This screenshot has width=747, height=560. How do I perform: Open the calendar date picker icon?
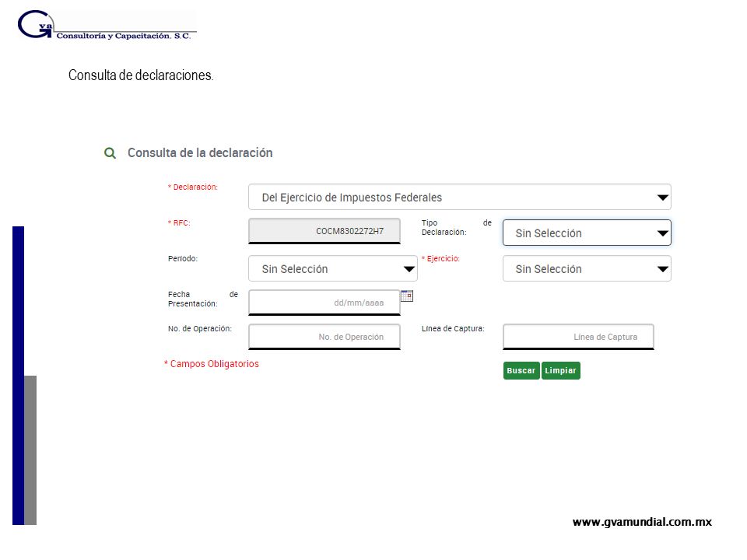[x=407, y=296]
